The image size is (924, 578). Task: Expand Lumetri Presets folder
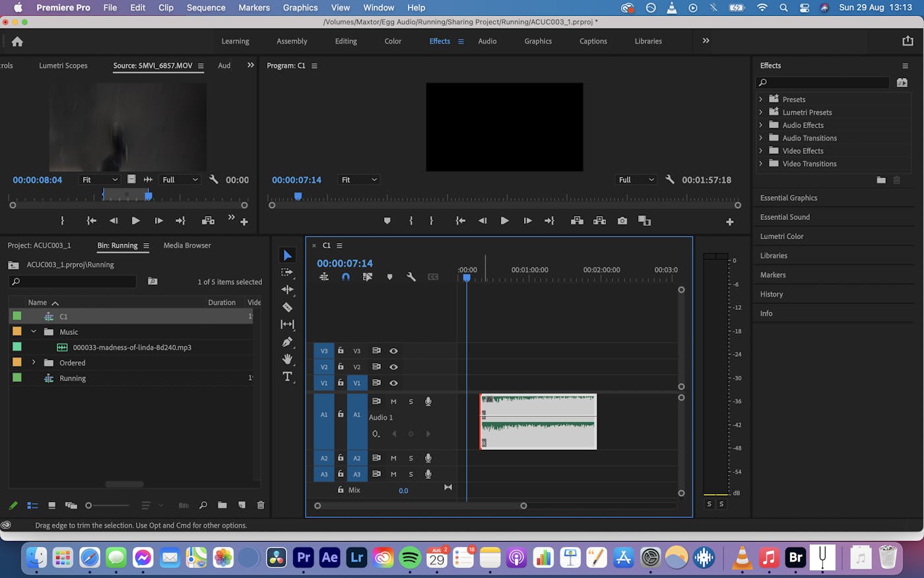pyautogui.click(x=761, y=112)
